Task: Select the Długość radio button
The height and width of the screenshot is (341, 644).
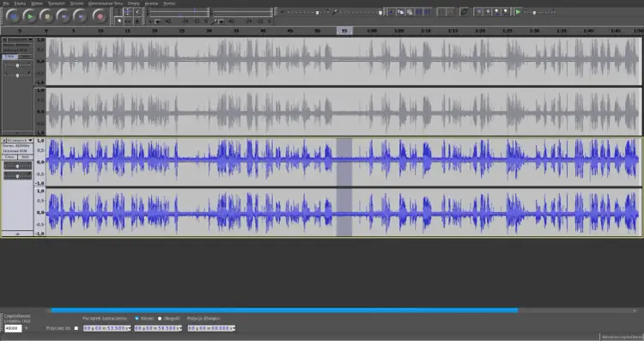Action: [x=160, y=319]
